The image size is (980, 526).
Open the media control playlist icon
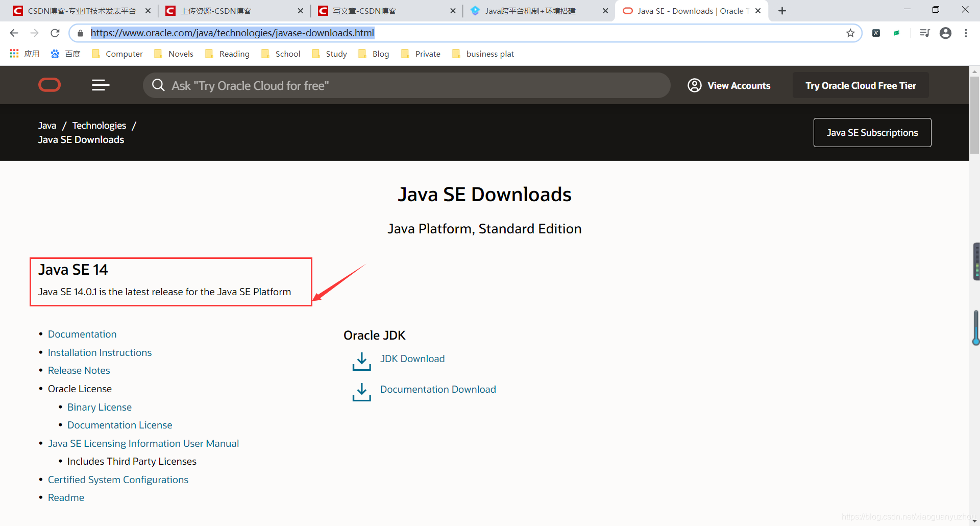click(924, 33)
